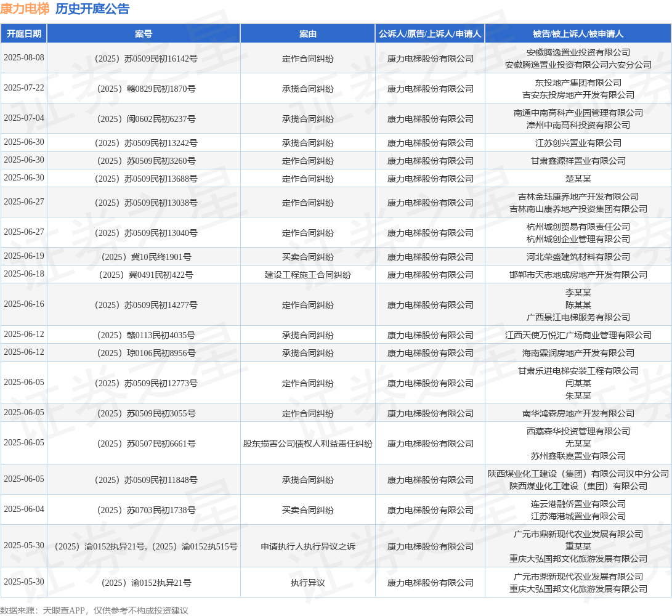This screenshot has height=616, width=672.
Task: Select the 案由 column header
Action: tap(308, 34)
